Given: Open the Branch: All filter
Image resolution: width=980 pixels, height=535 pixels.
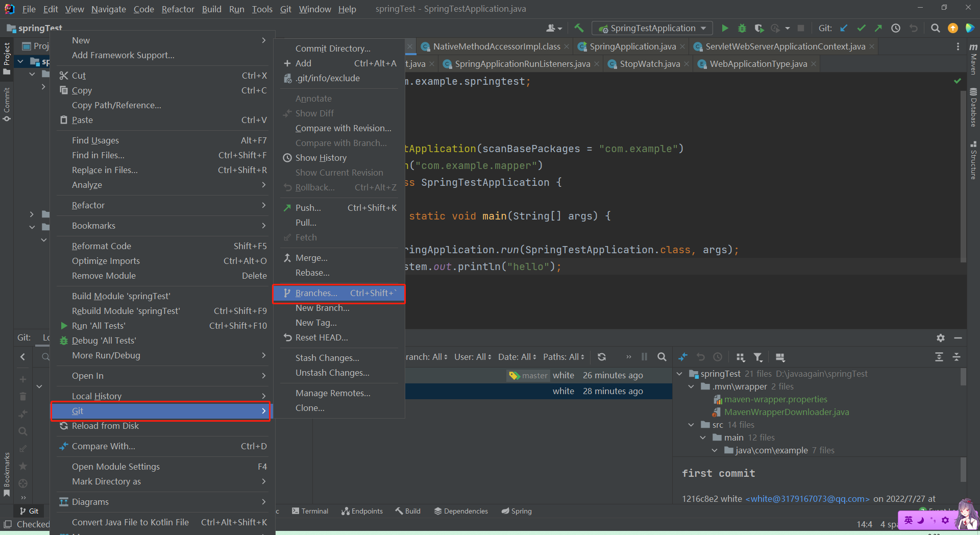Looking at the screenshot, I should click(426, 357).
